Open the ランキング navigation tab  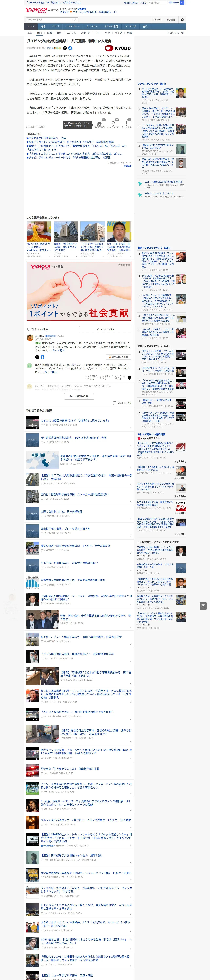[130, 27]
